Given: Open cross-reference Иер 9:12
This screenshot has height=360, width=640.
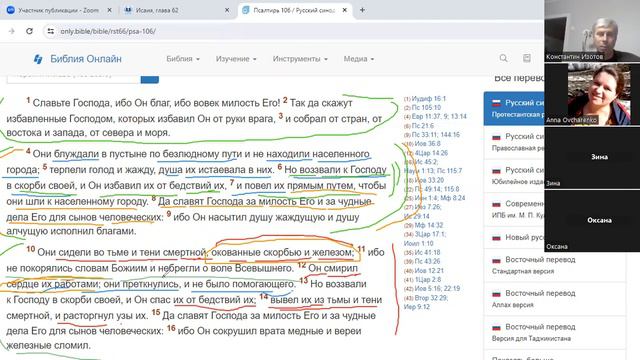Looking at the screenshot, I should pyautogui.click(x=416, y=307).
